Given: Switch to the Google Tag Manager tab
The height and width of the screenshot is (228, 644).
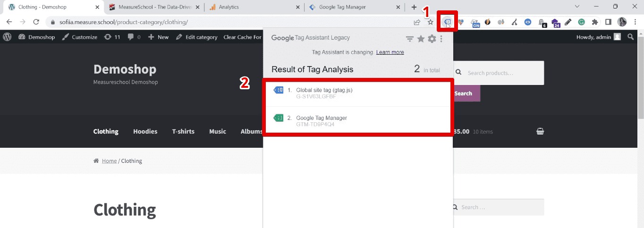Looking at the screenshot, I should coord(354,7).
